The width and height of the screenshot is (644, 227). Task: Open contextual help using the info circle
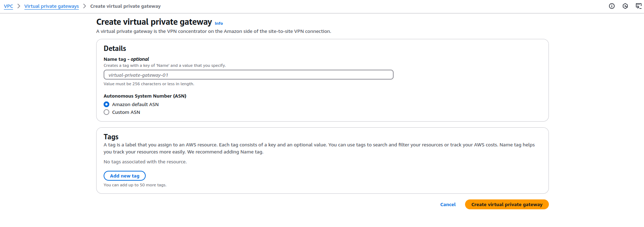pos(612,6)
